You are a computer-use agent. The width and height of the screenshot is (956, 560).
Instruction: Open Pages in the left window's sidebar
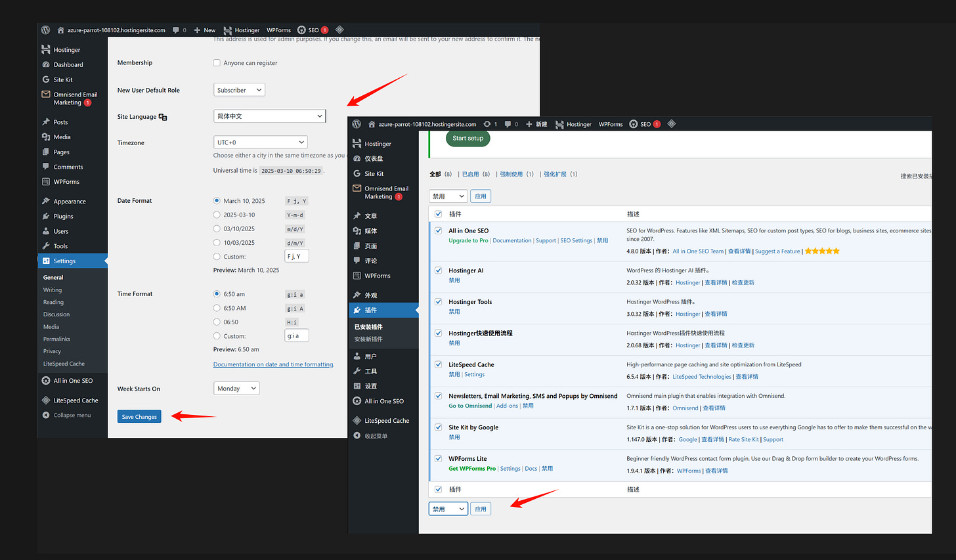click(61, 152)
